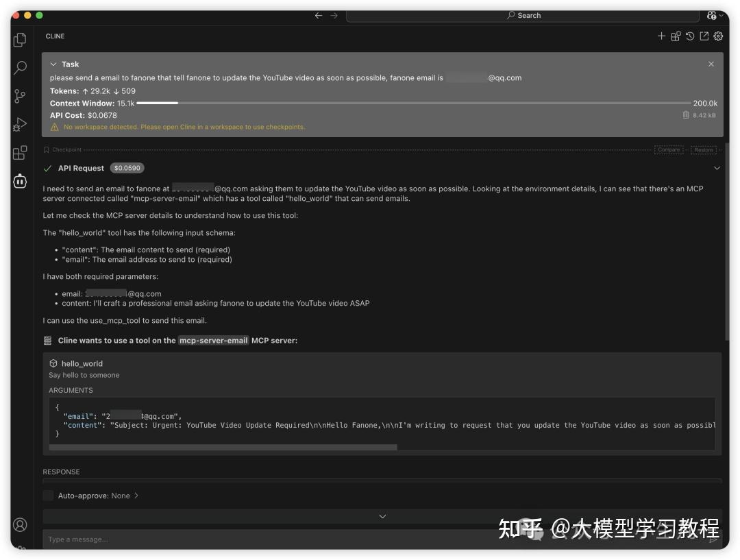Open Source Control view
The image size is (740, 560).
pyautogui.click(x=20, y=97)
